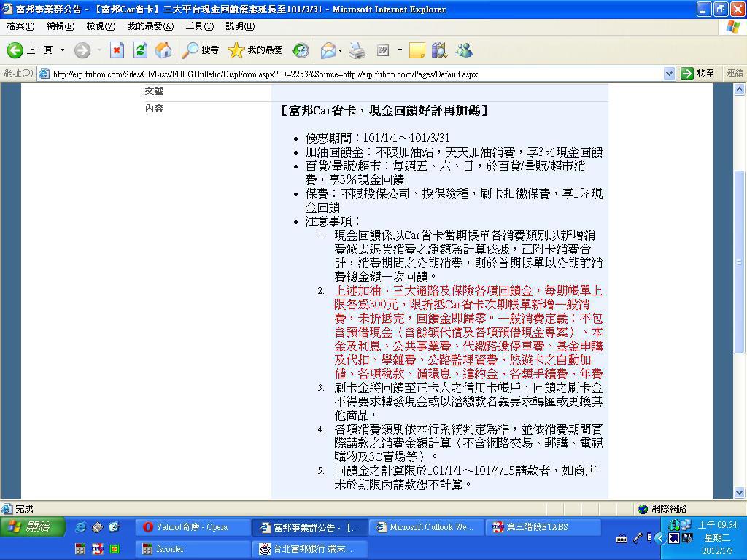The height and width of the screenshot is (560, 747).
Task: Open the 檔案(F) menu
Action: 20,26
